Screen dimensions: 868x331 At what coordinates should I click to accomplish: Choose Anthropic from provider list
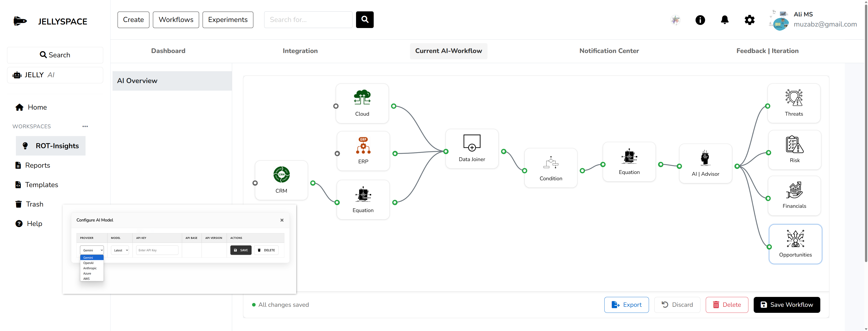90,268
